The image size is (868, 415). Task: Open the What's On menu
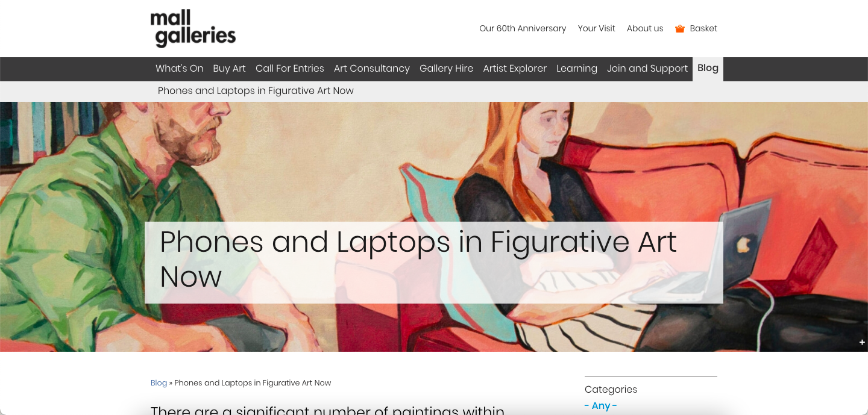coord(180,69)
